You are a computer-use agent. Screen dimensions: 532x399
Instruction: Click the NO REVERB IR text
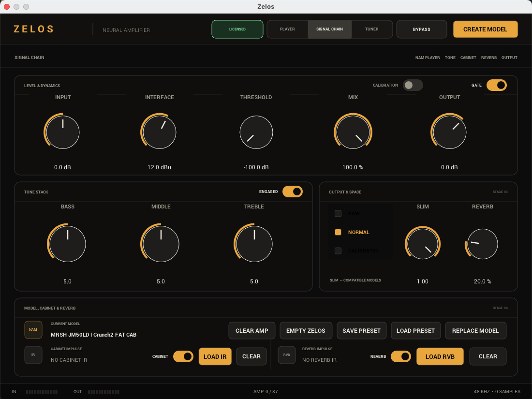pos(319,360)
